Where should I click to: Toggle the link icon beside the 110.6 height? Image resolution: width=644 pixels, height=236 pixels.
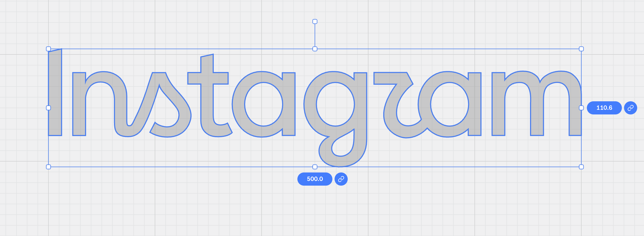tap(631, 108)
